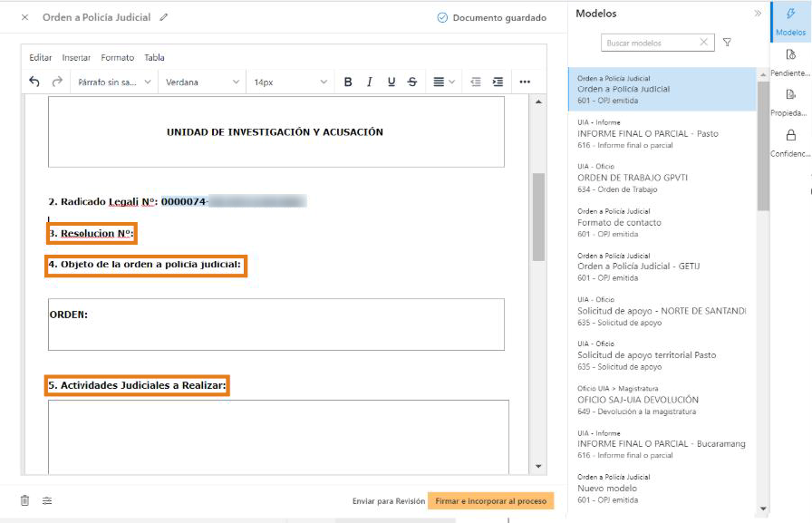This screenshot has width=812, height=523.
Task: Click pencil icon to rename document
Action: pos(164,17)
